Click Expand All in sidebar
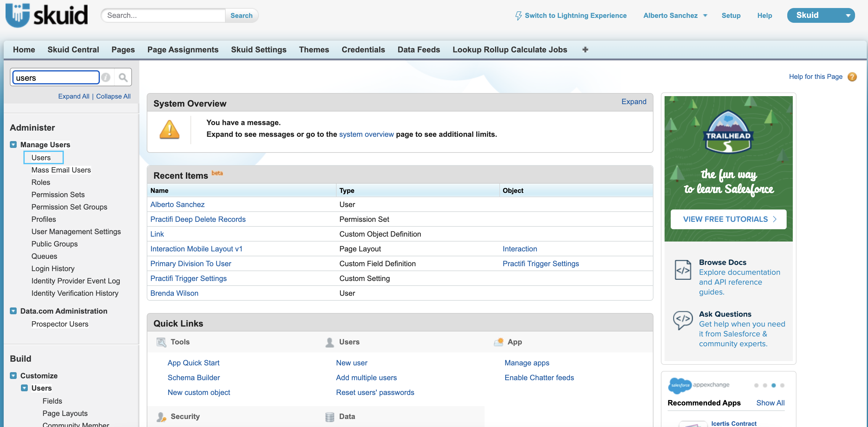The height and width of the screenshot is (427, 868). coord(74,96)
